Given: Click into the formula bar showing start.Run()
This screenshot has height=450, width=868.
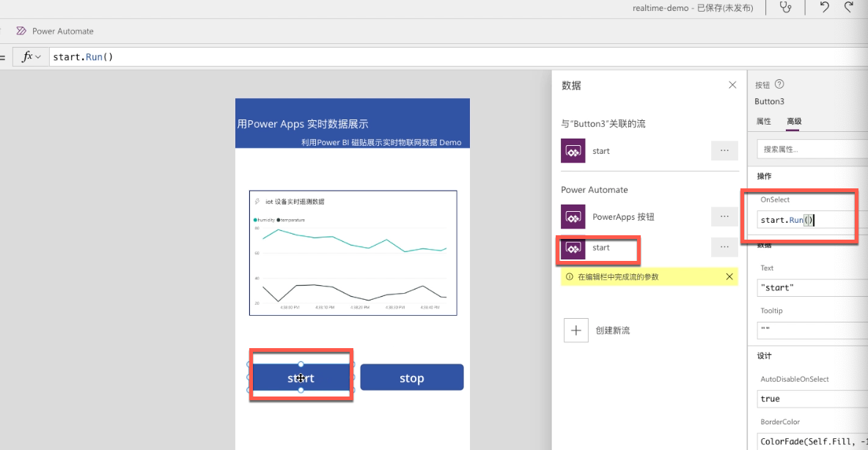Looking at the screenshot, I should 458,56.
